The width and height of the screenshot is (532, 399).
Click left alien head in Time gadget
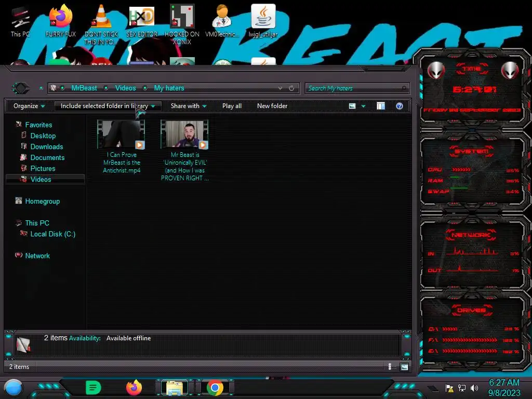coord(436,70)
